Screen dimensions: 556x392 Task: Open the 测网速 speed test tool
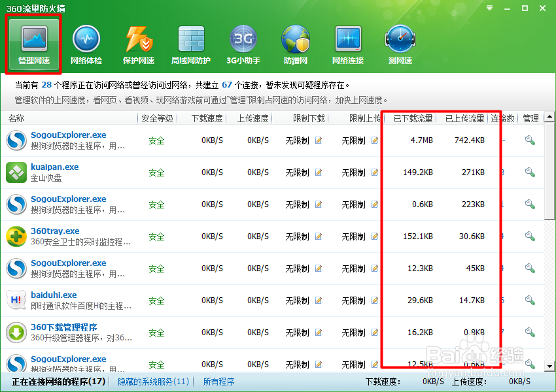coord(400,44)
